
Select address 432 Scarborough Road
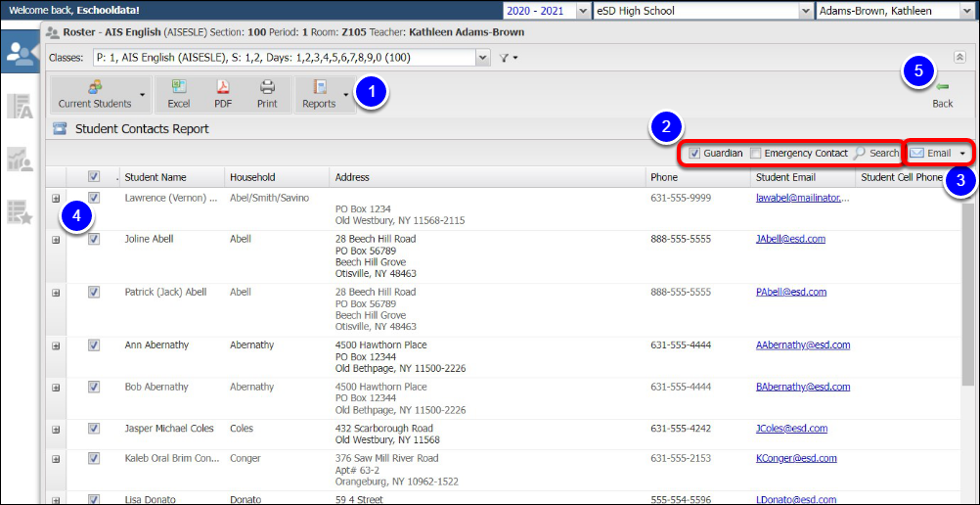(383, 429)
